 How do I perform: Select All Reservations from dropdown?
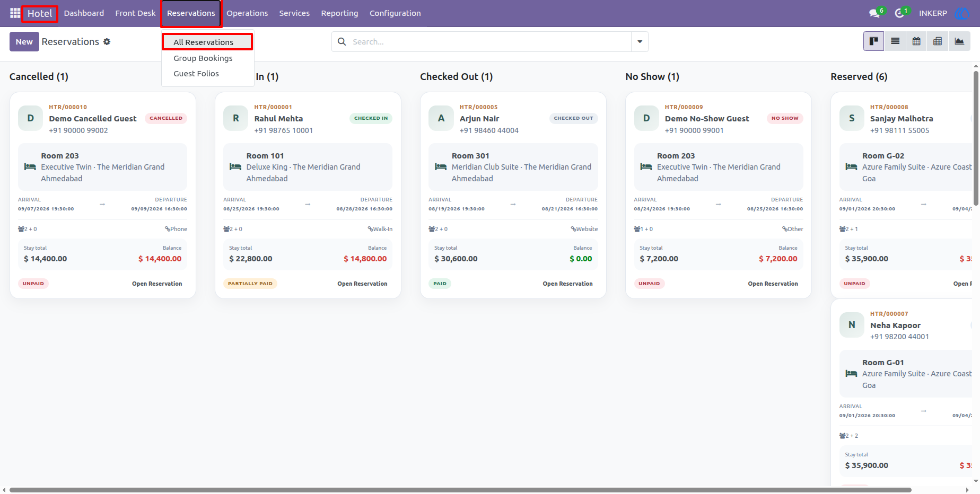pos(207,42)
